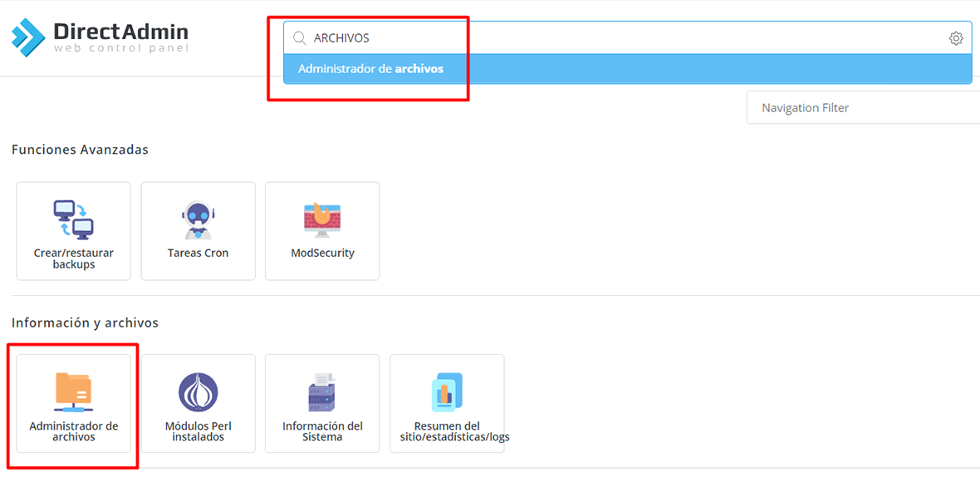The image size is (980, 482).
Task: Click the Navigation Filter field
Action: pos(863,107)
